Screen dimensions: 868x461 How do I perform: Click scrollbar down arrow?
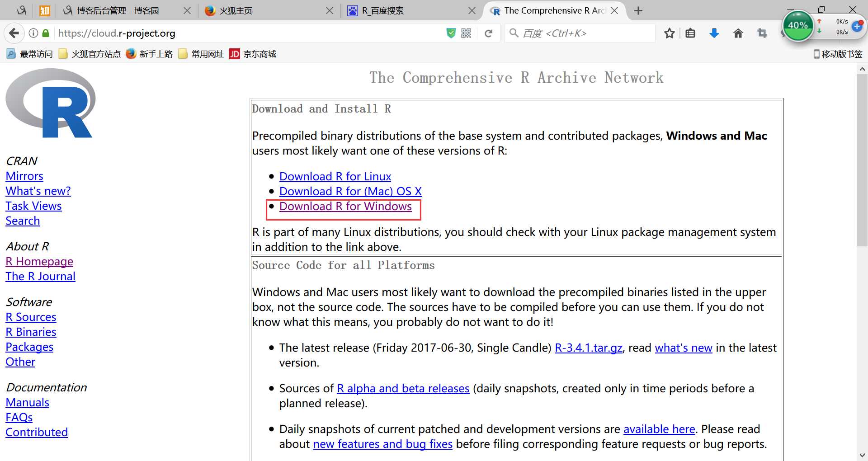coord(862,455)
